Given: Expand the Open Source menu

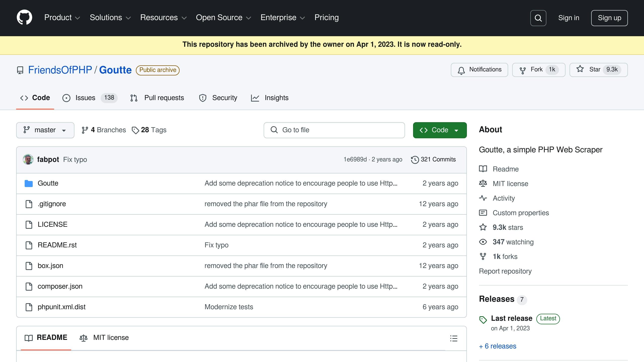Looking at the screenshot, I should pyautogui.click(x=223, y=18).
